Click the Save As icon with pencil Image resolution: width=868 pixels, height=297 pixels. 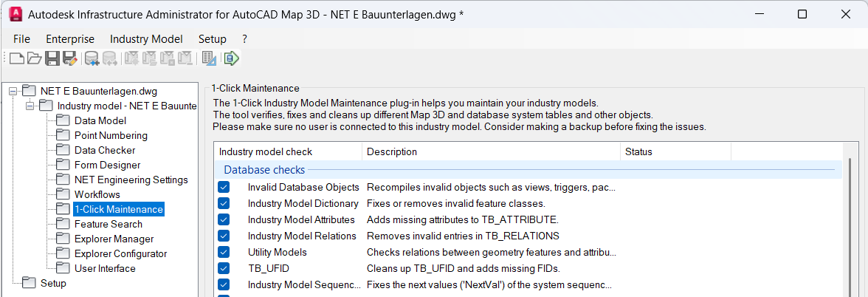pyautogui.click(x=69, y=58)
